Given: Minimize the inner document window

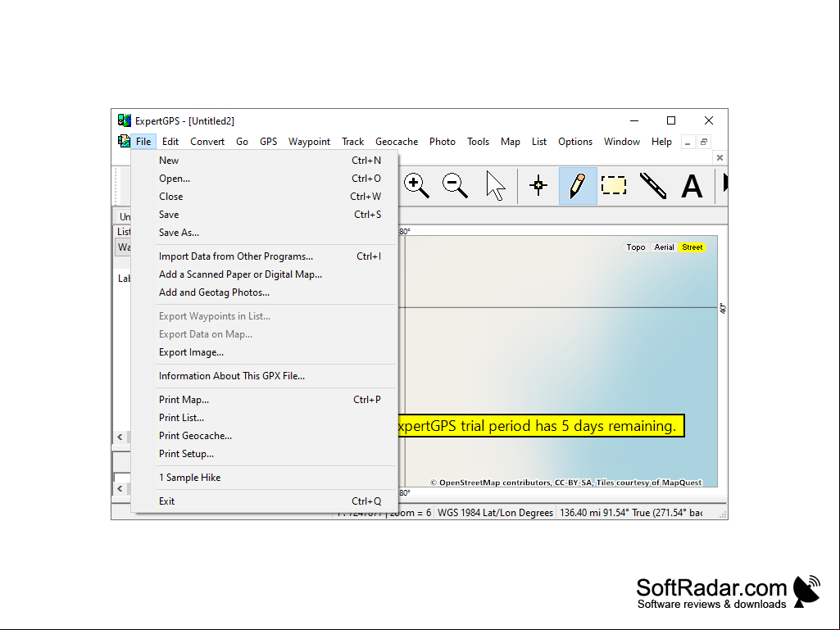Looking at the screenshot, I should tap(688, 142).
